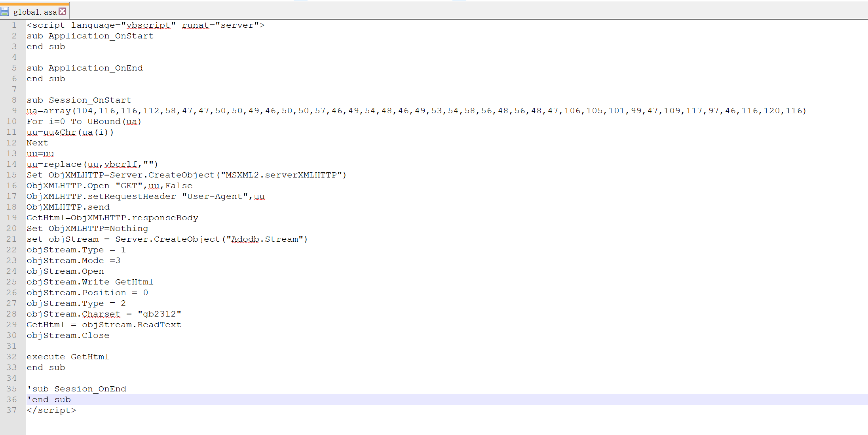The width and height of the screenshot is (868, 435).
Task: Click on the "gb2312" charset string
Action: pyautogui.click(x=159, y=314)
